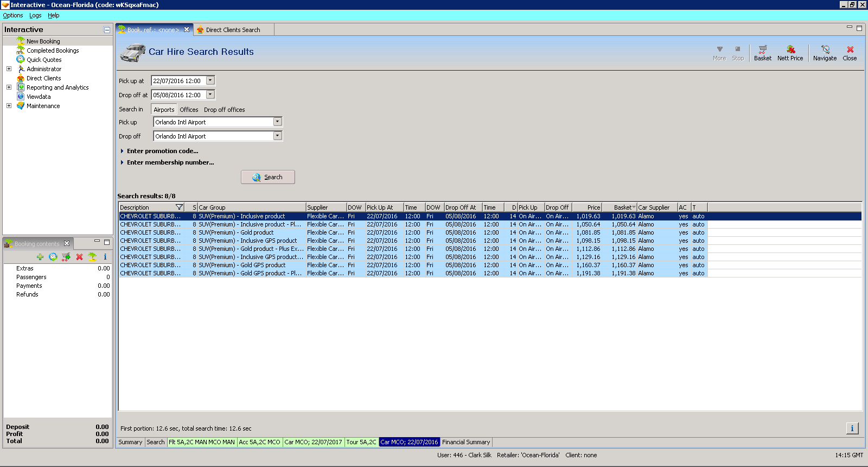Screen dimensions: 868x467
Task: Select the Drop off offices search option
Action: 224,110
